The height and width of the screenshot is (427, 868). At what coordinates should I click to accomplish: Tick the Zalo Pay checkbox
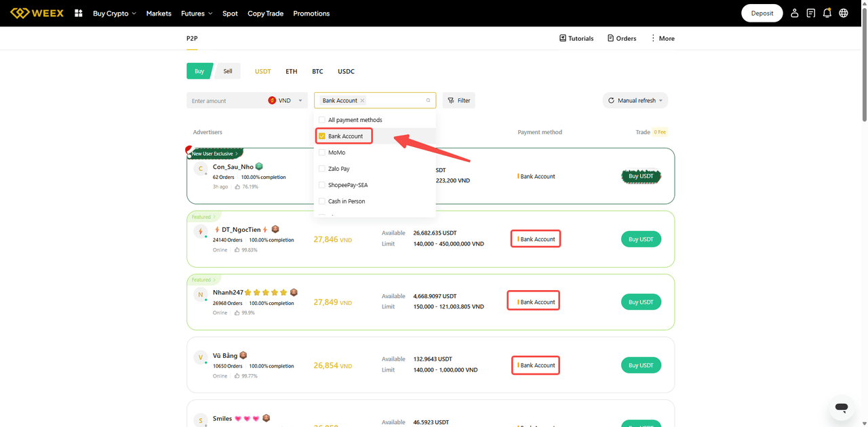322,169
